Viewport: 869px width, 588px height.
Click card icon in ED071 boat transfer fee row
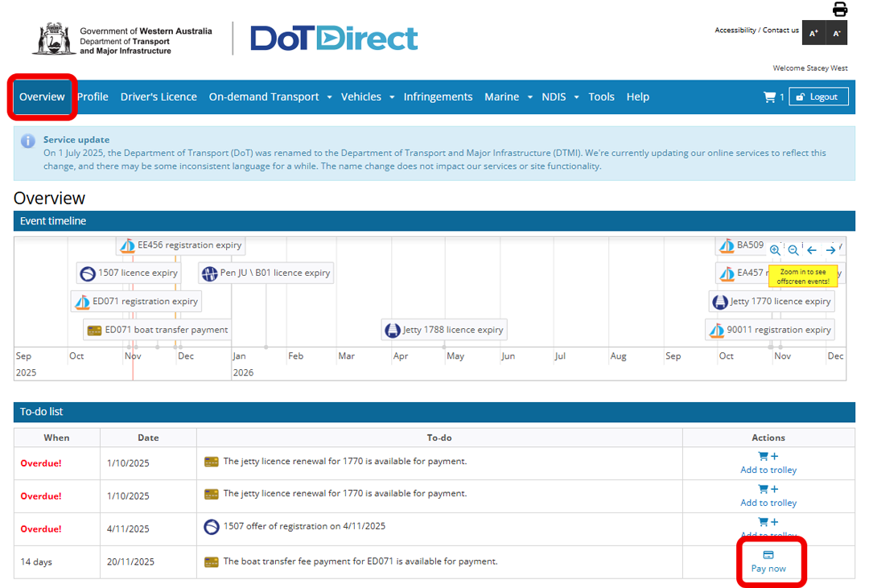tap(211, 562)
